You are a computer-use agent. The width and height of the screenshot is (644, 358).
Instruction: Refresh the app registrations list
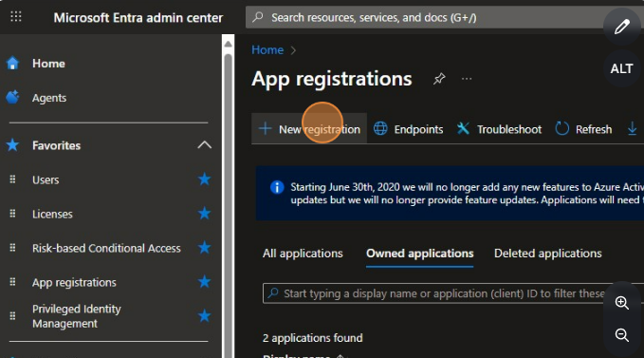point(583,129)
